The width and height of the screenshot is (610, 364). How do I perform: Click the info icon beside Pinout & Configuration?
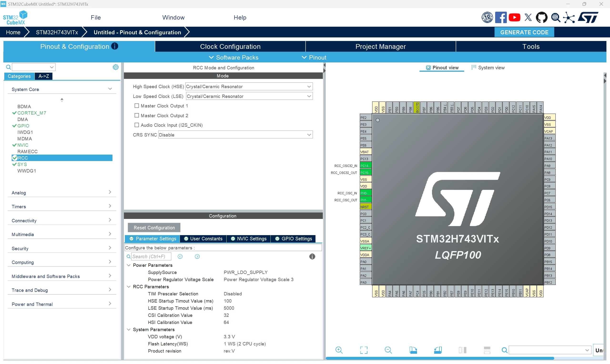[x=114, y=46]
